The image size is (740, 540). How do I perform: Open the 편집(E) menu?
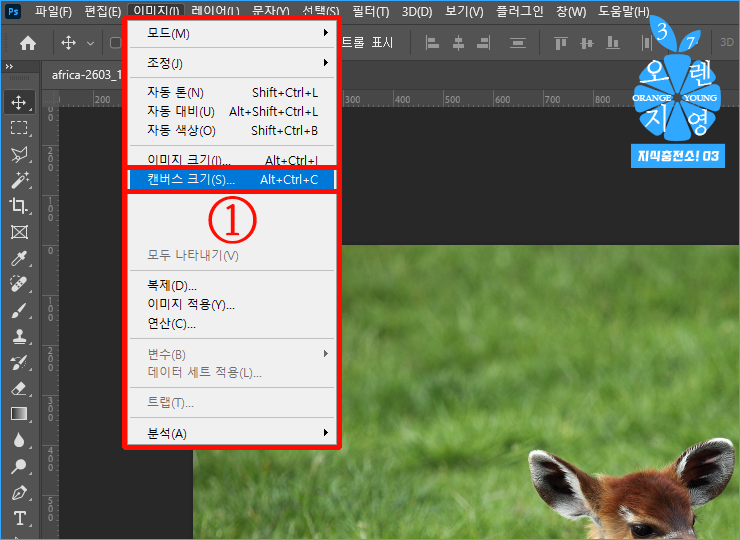click(103, 11)
